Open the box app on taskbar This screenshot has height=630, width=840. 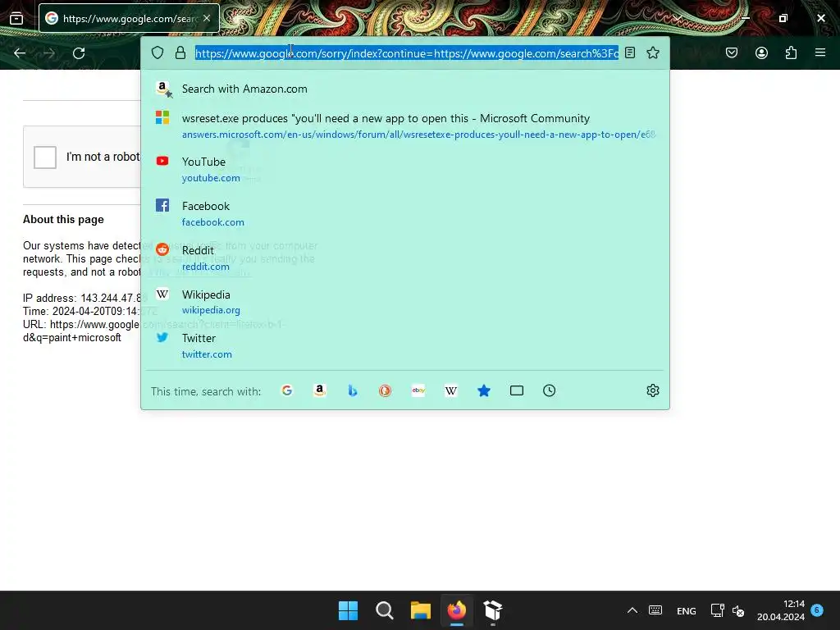pyautogui.click(x=493, y=610)
